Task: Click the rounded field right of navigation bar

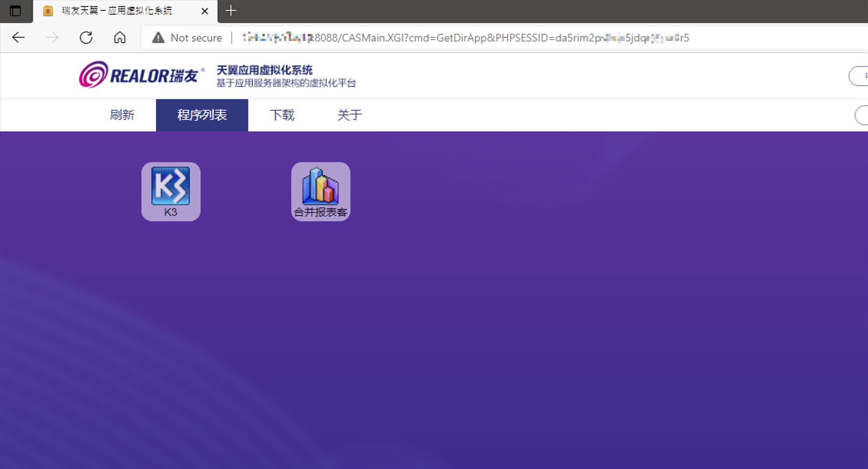Action: [x=862, y=115]
